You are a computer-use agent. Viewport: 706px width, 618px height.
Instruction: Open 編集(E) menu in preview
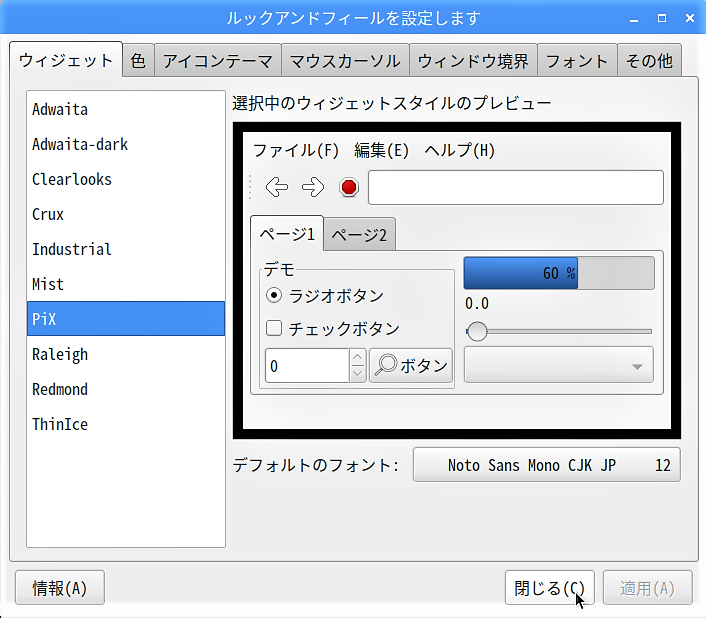tap(381, 150)
